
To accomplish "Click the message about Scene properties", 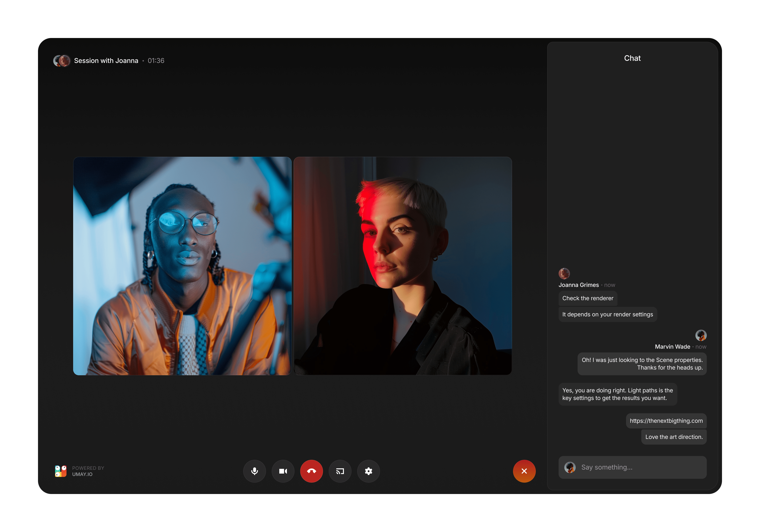I will point(642,364).
